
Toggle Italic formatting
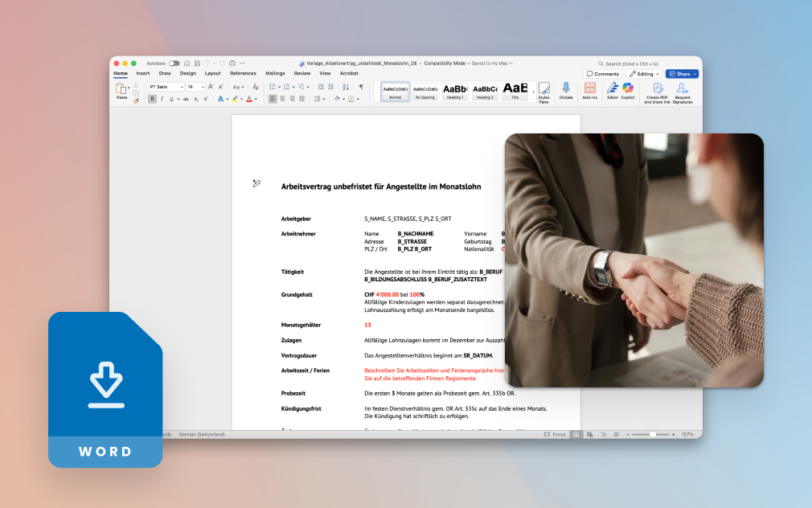pyautogui.click(x=162, y=99)
